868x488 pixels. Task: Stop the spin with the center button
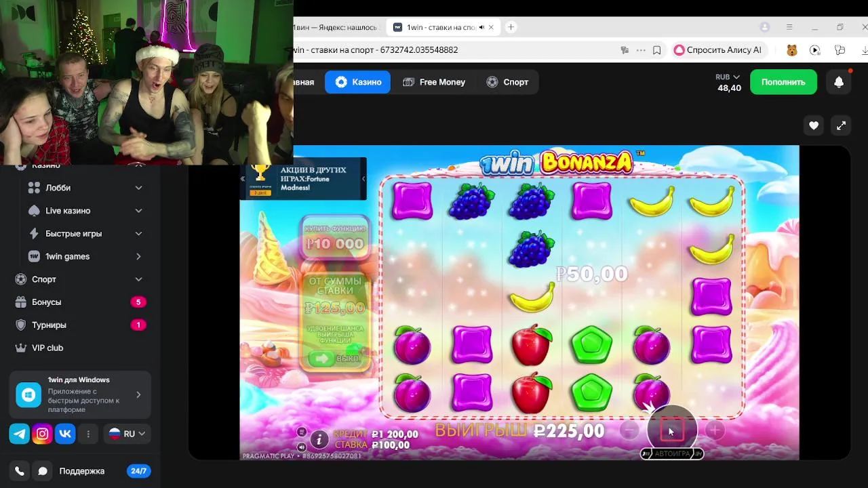tap(671, 430)
